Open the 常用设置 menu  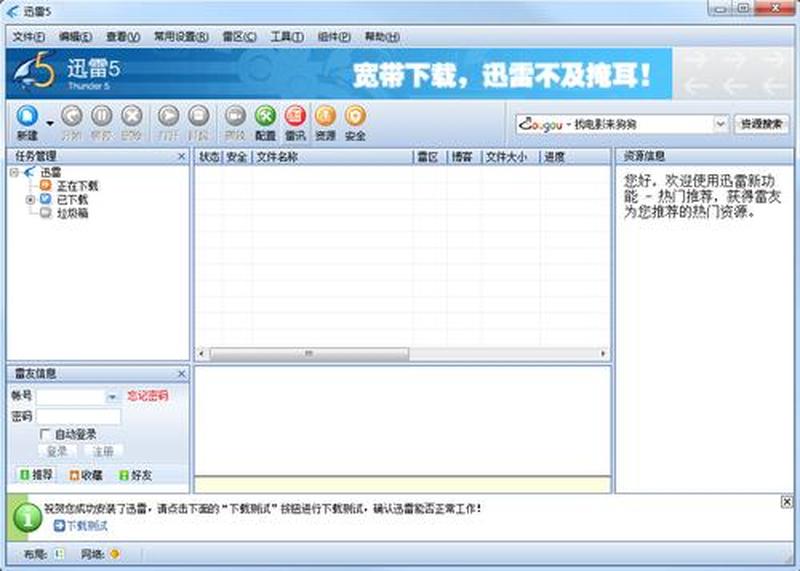[181, 37]
